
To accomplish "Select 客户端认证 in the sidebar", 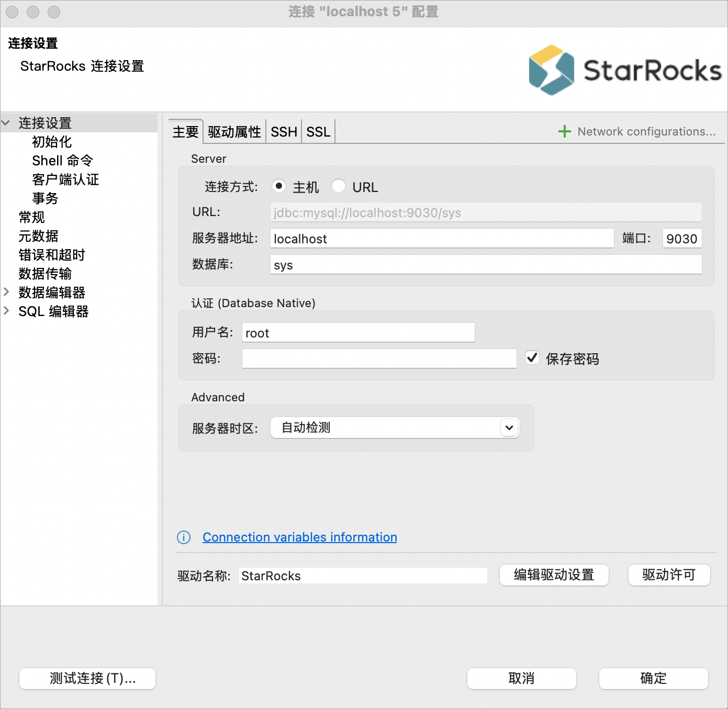I will tap(65, 179).
